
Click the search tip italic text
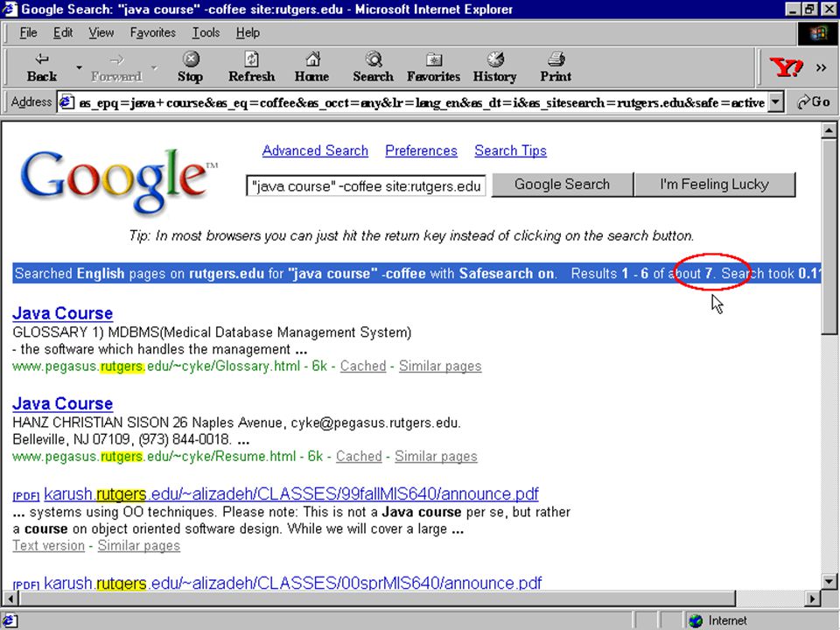tap(411, 235)
